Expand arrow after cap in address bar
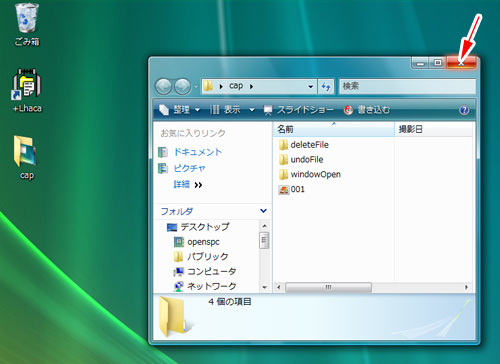 coord(252,87)
